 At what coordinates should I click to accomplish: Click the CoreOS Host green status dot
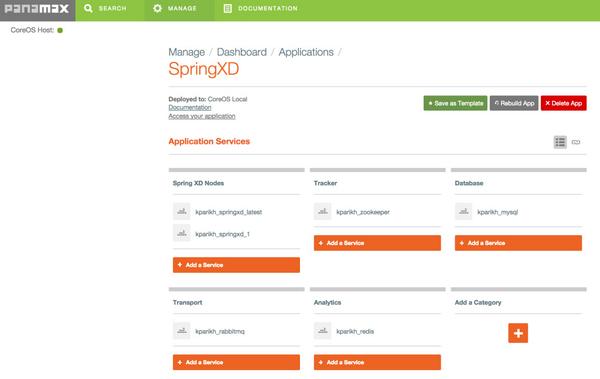pos(60,30)
